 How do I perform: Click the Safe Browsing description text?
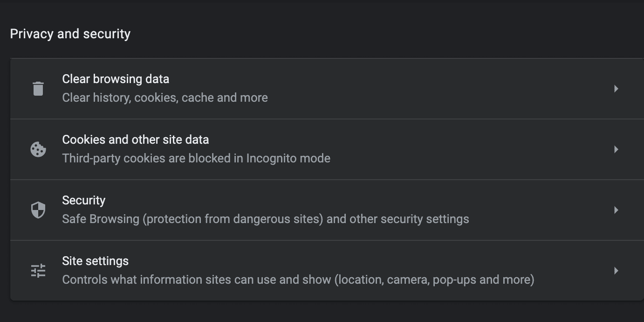pos(265,219)
